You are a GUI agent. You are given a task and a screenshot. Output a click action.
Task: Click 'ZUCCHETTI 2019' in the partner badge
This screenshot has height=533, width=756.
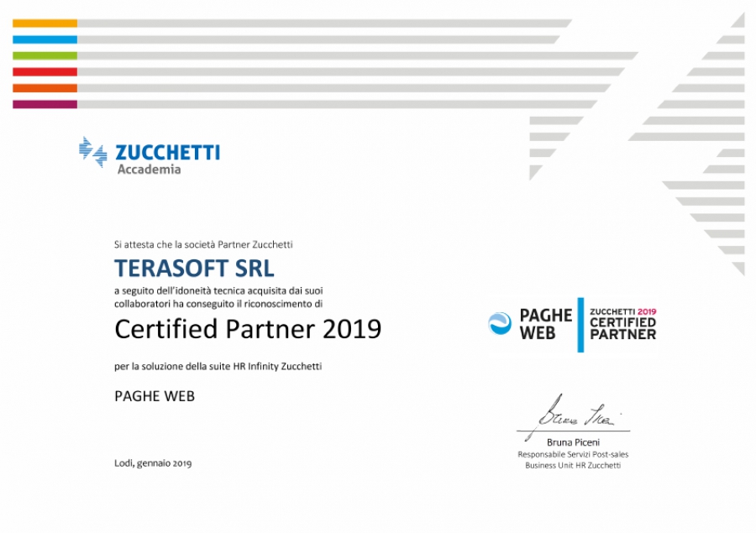(623, 311)
